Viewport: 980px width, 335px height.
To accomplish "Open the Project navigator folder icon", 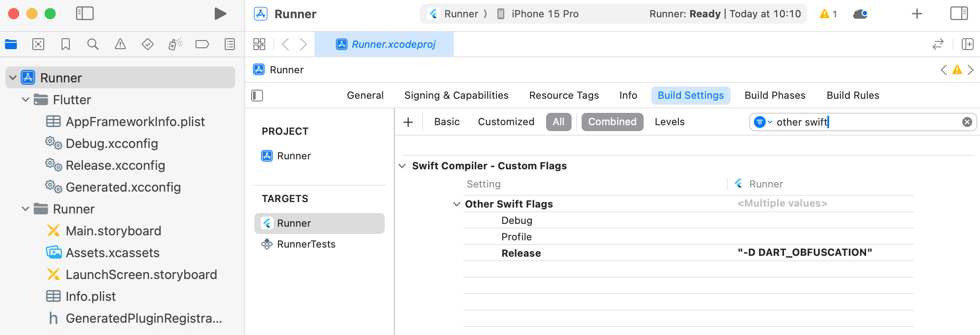I will coord(11,44).
